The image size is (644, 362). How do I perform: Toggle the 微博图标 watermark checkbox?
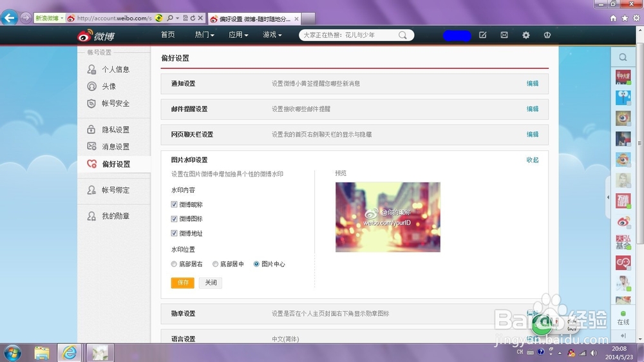point(174,218)
